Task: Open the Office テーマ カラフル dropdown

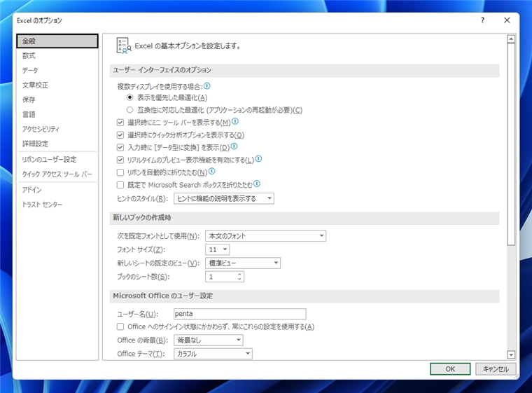Action: click(213, 354)
